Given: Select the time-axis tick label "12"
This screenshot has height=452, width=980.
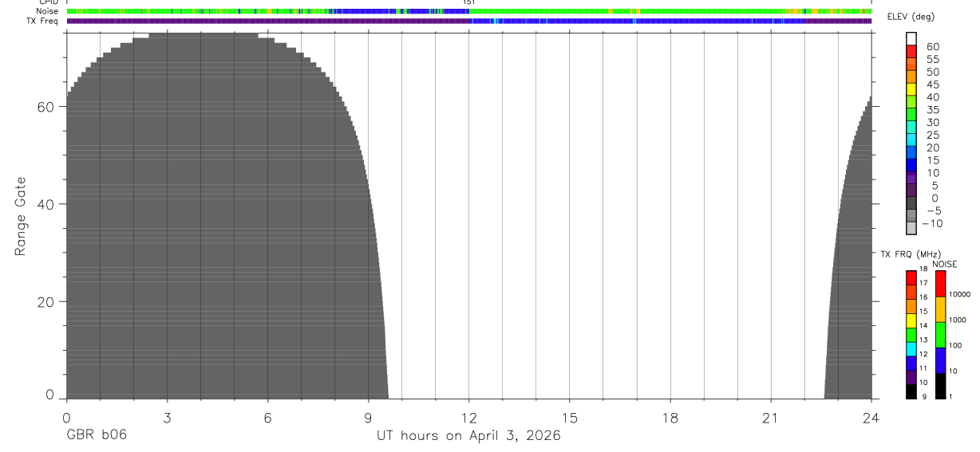Looking at the screenshot, I should pos(469,418).
